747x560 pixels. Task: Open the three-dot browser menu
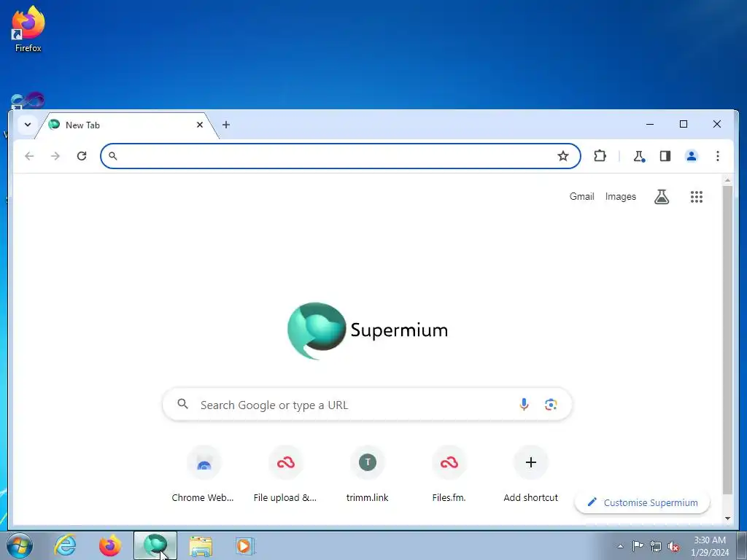tap(718, 156)
